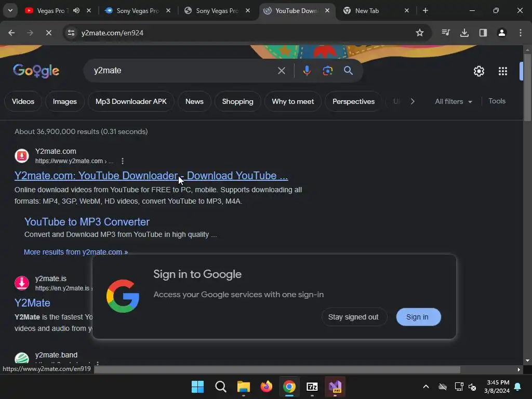Click the y2mate.is site favicon

coord(22,283)
